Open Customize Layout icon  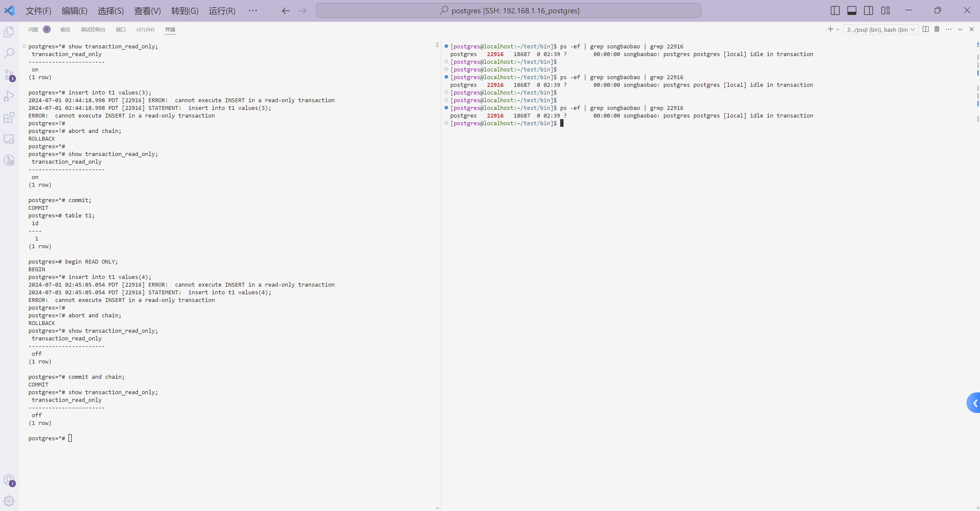(885, 11)
